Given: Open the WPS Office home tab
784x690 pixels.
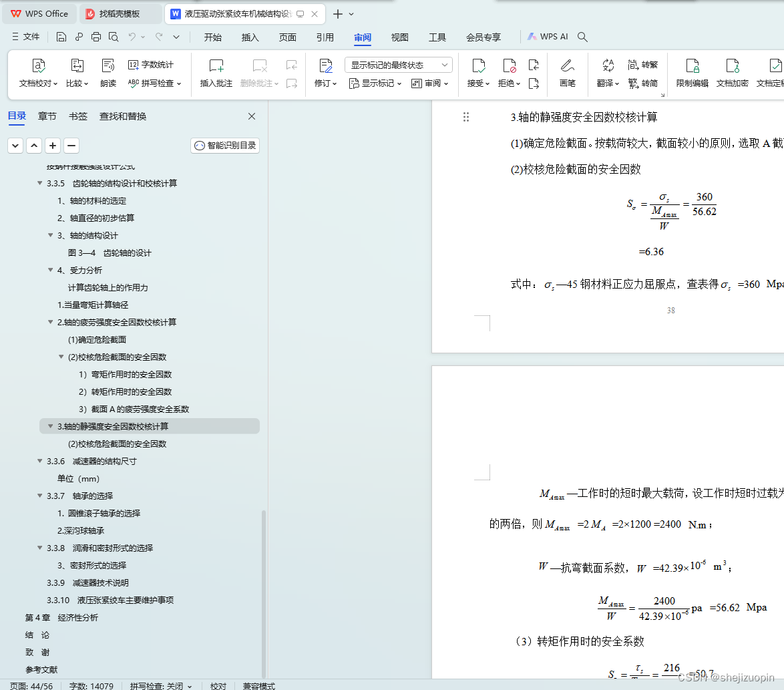Looking at the screenshot, I should (x=39, y=14).
